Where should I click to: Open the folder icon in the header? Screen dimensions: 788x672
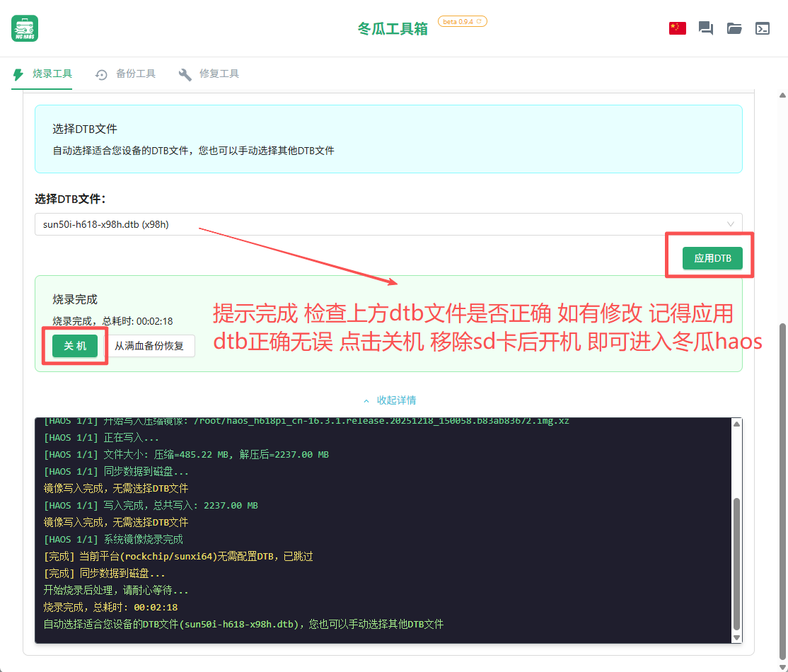[734, 28]
